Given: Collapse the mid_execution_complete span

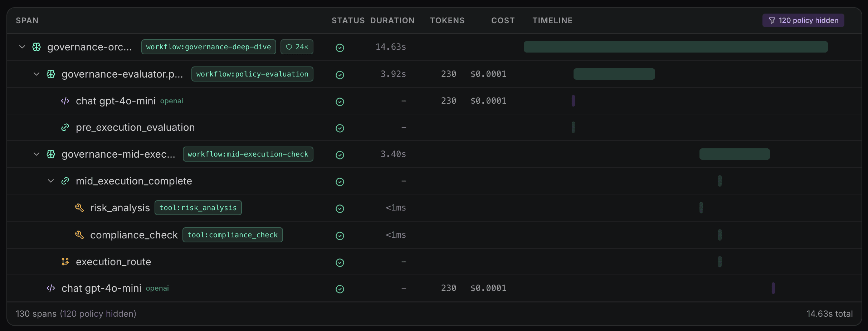Looking at the screenshot, I should (51, 181).
